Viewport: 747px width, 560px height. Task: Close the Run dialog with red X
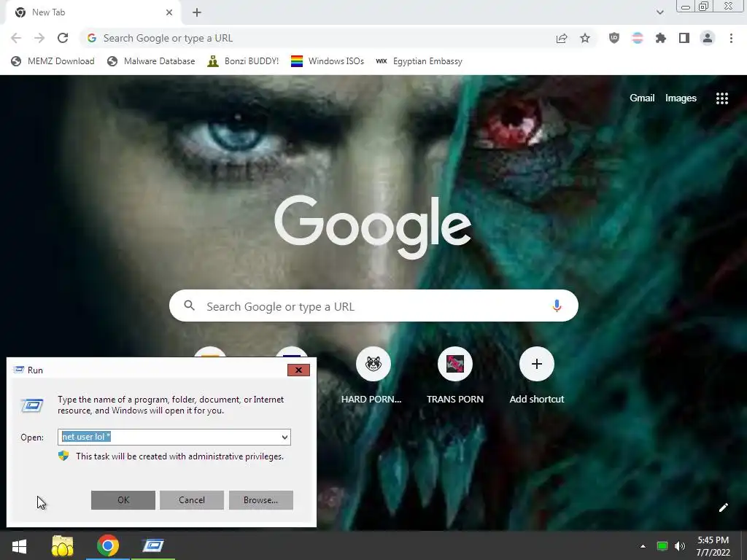[x=298, y=370]
